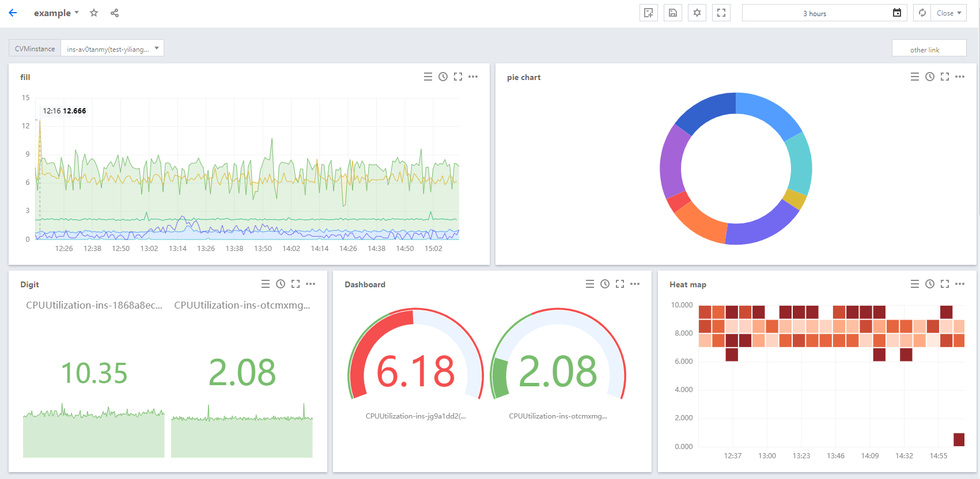
Task: Open the fill panel legend list icon
Action: (428, 77)
